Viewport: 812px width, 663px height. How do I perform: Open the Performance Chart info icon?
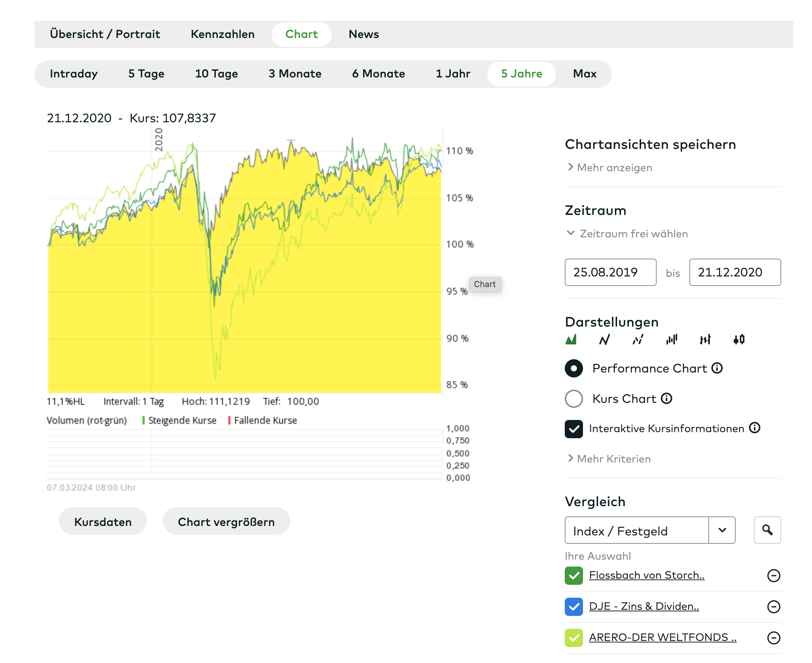point(717,368)
